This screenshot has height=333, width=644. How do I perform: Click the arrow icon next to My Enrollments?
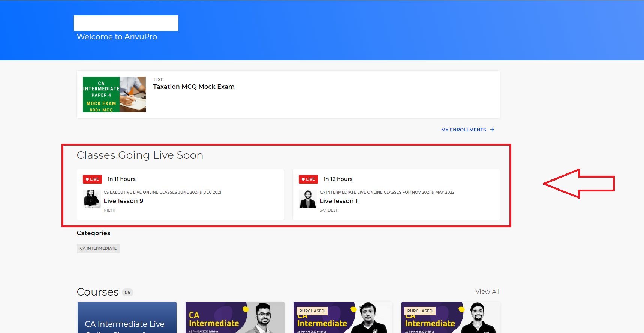(x=492, y=130)
